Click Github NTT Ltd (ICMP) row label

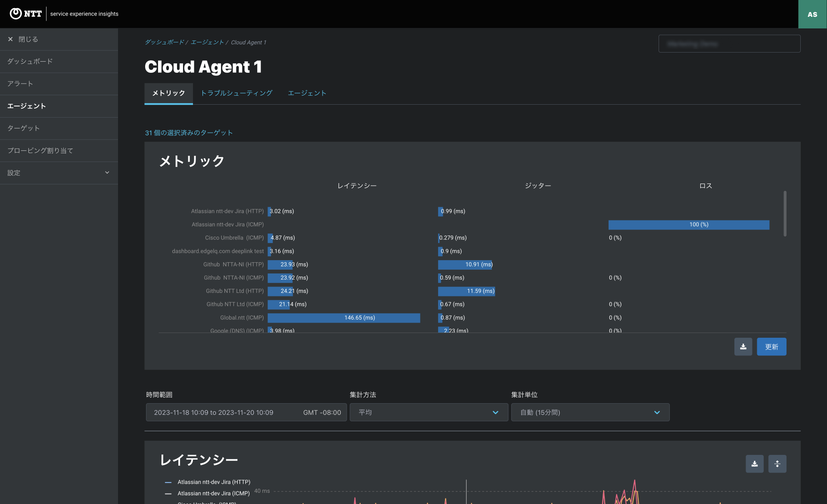point(235,304)
